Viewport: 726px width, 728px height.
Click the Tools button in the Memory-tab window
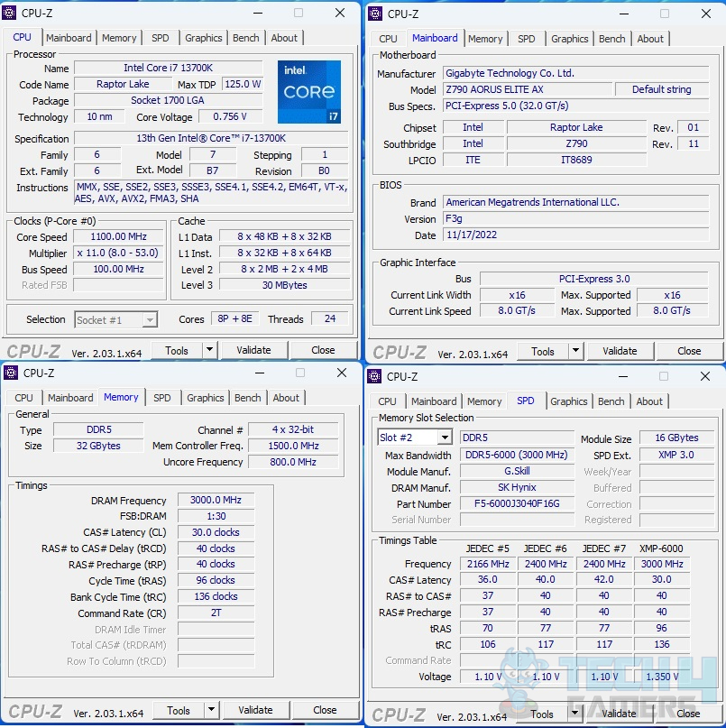point(179,710)
